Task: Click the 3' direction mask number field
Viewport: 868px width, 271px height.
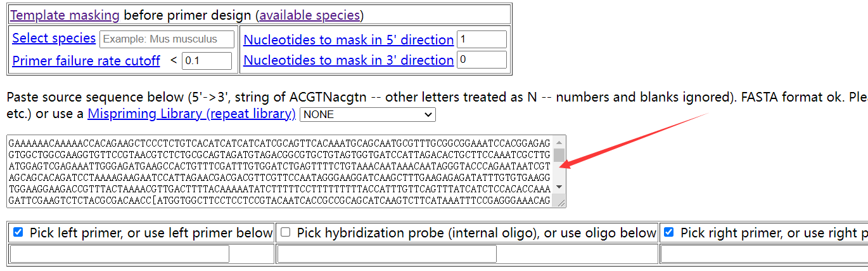Action: [x=481, y=60]
